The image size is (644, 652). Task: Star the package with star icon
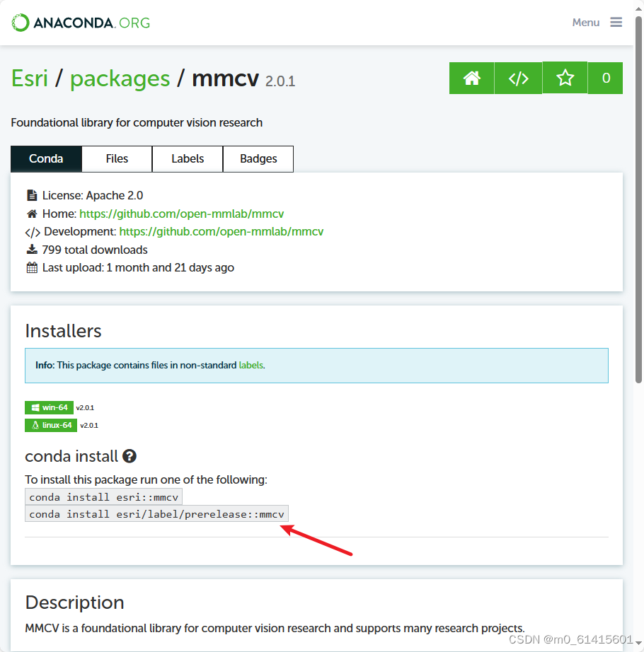tap(565, 78)
